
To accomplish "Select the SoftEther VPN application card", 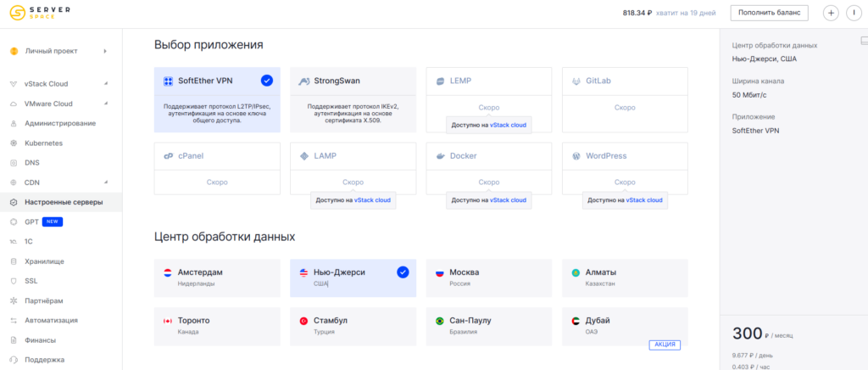I will pyautogui.click(x=217, y=99).
